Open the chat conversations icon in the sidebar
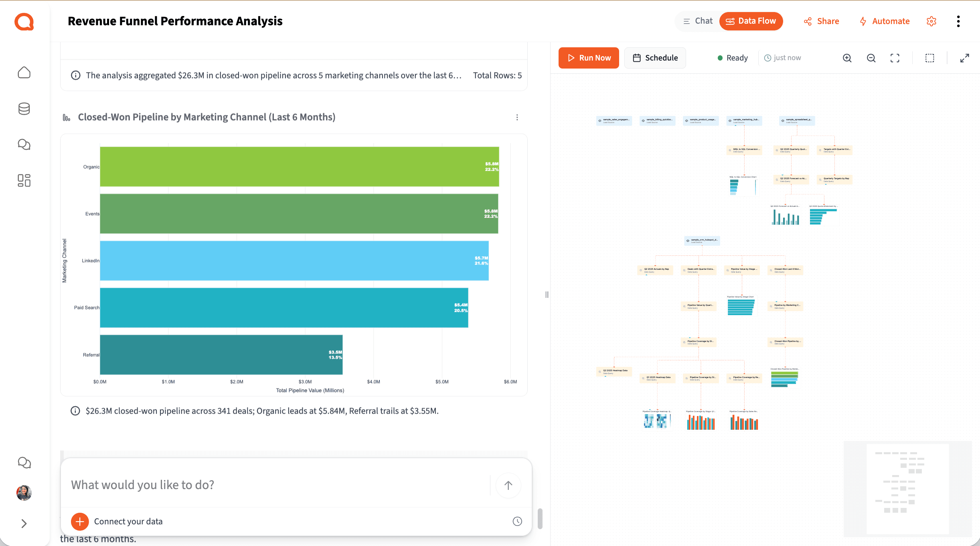The width and height of the screenshot is (980, 546). (24, 144)
